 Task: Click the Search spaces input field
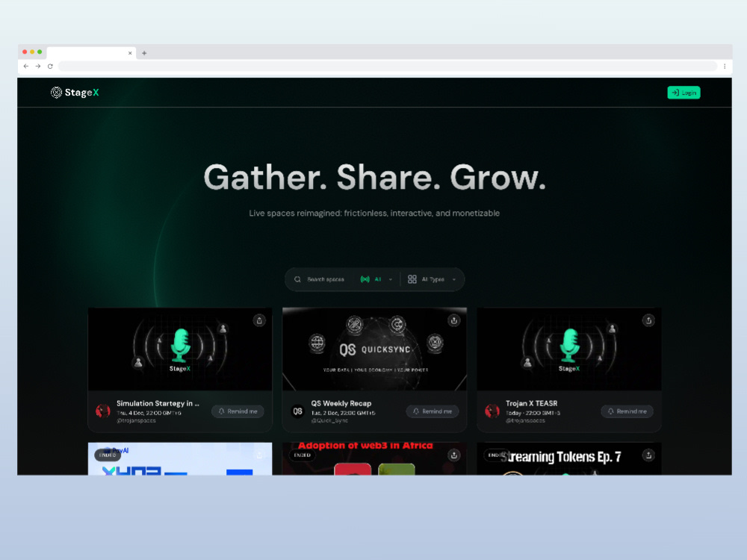pyautogui.click(x=326, y=279)
